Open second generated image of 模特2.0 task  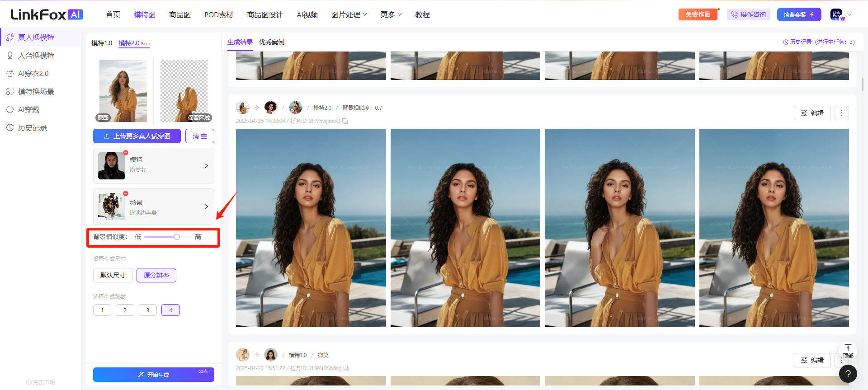point(465,228)
